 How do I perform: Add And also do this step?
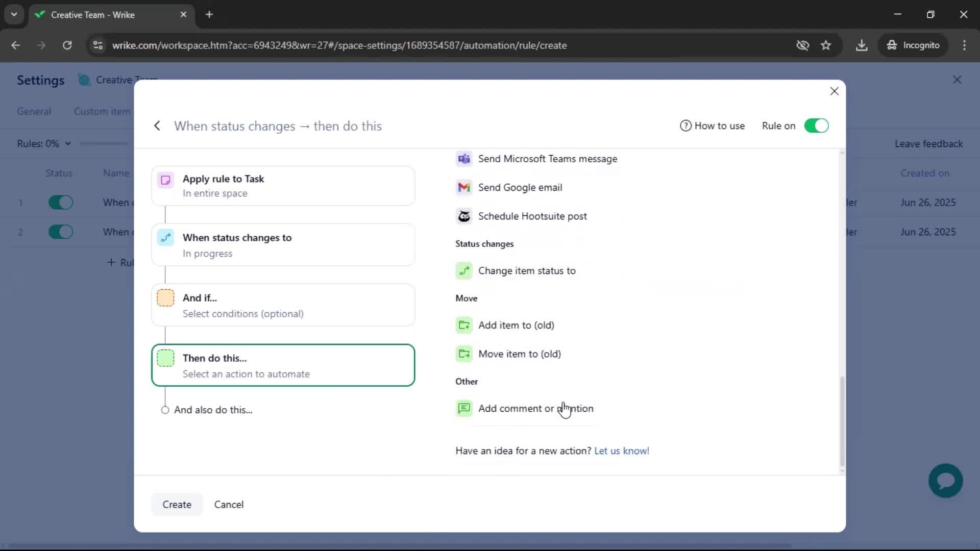click(x=207, y=410)
